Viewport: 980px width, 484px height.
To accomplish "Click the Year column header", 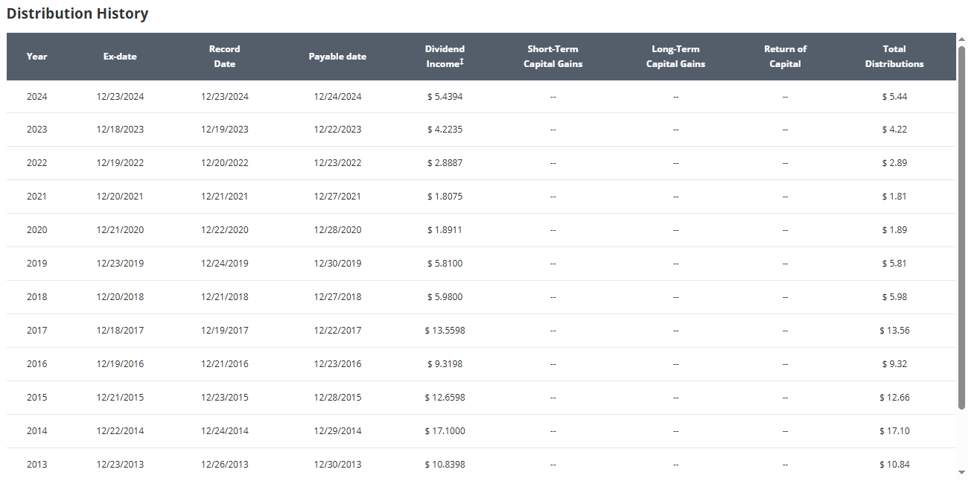I will pos(36,57).
